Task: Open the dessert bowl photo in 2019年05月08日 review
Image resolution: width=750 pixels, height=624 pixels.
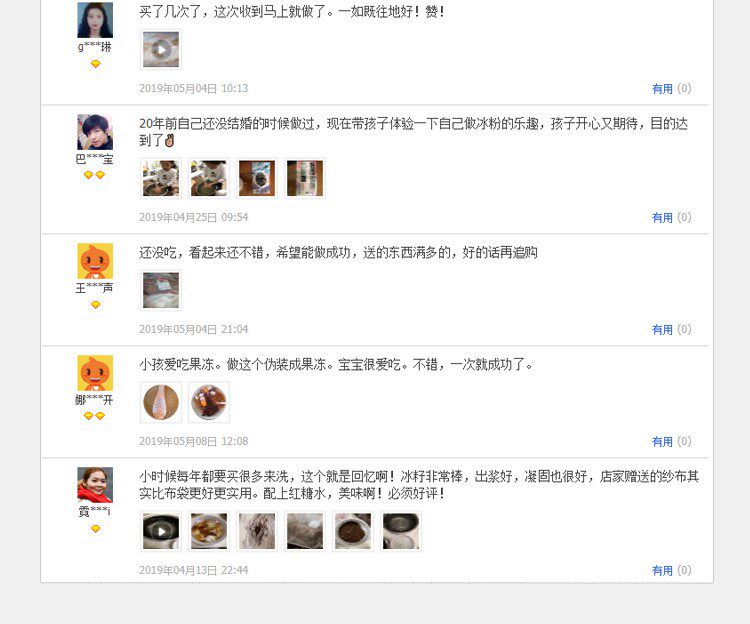Action: tap(209, 402)
